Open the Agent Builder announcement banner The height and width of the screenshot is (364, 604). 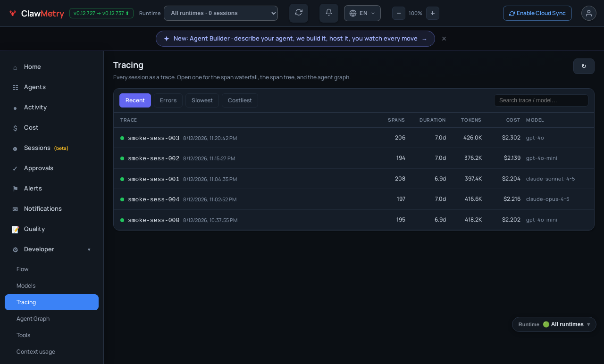coord(295,39)
